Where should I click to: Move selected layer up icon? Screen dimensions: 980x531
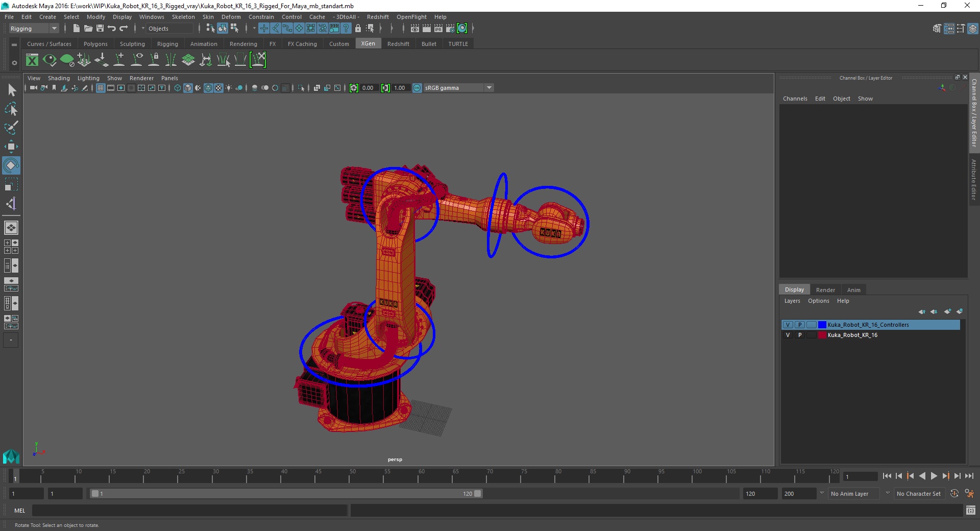click(x=922, y=311)
